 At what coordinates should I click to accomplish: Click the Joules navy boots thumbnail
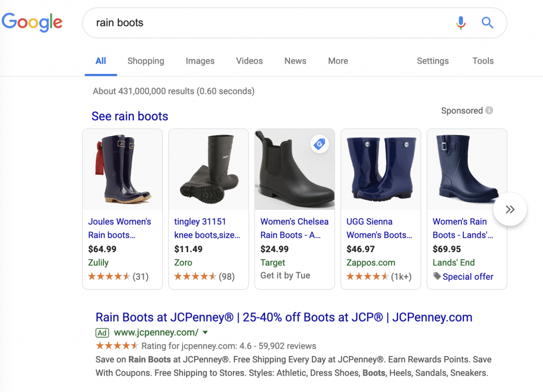[x=122, y=170]
